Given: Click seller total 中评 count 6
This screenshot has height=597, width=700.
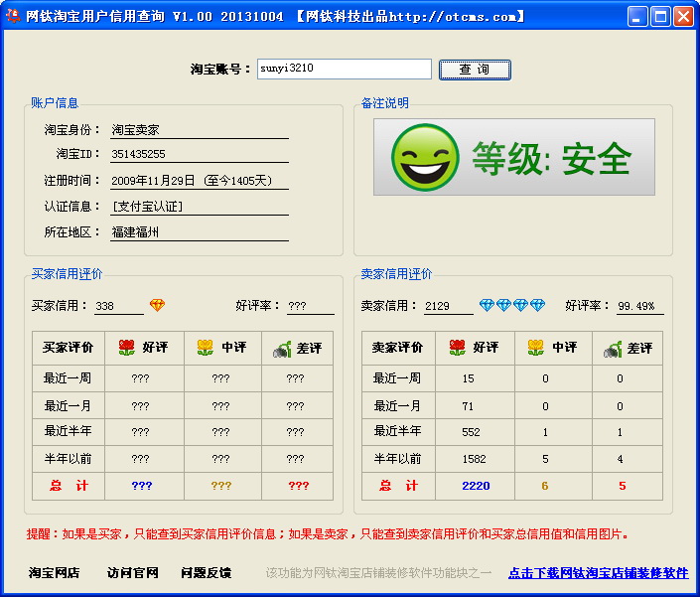Looking at the screenshot, I should click(545, 486).
